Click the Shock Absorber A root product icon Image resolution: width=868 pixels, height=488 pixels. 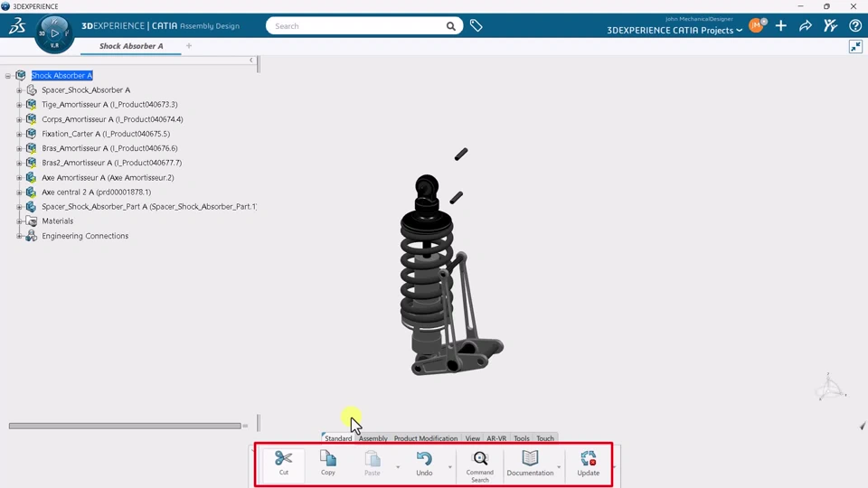(21, 75)
